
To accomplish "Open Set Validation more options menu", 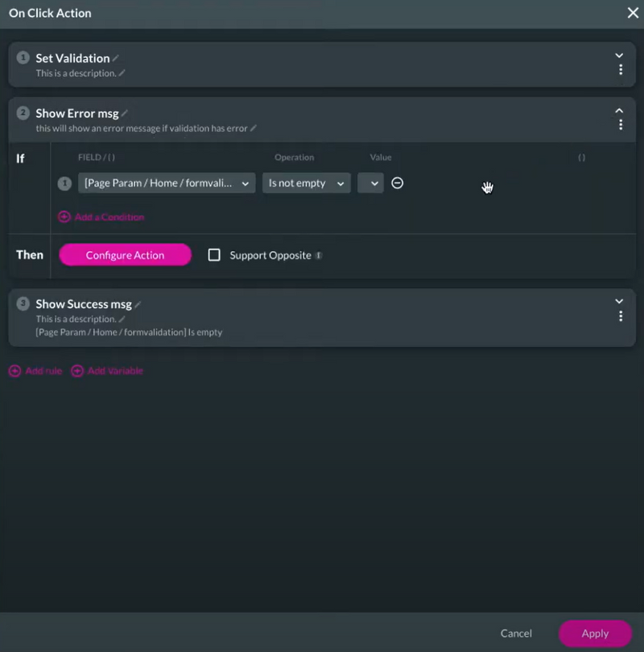I will 621,70.
